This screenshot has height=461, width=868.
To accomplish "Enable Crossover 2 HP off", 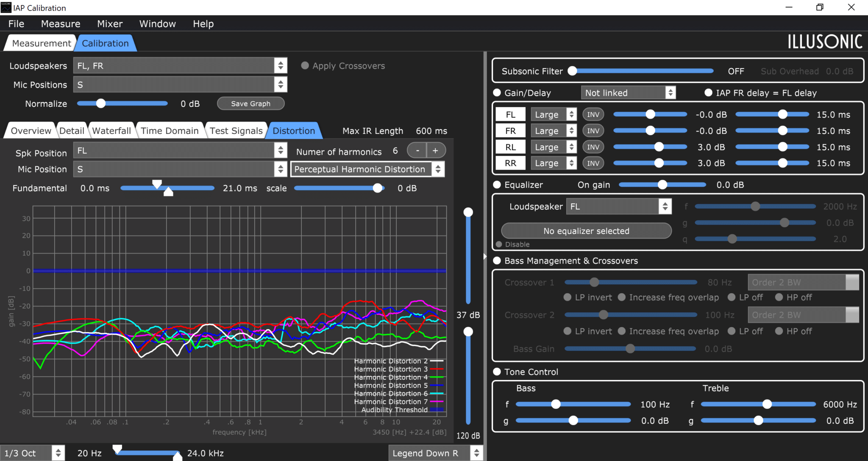I will coord(779,331).
